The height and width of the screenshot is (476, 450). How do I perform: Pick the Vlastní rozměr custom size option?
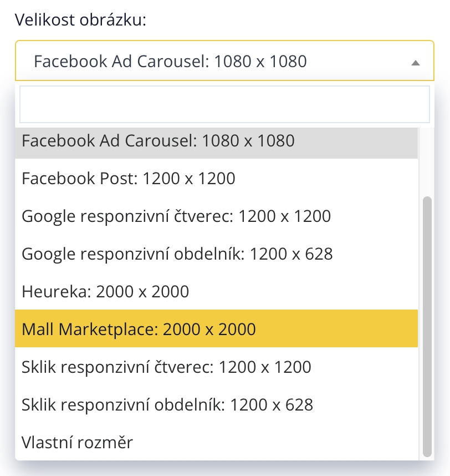[x=78, y=442]
